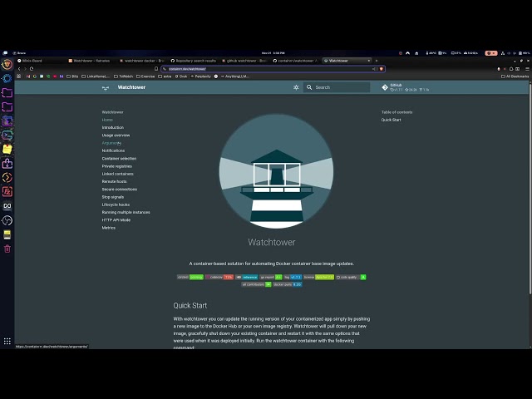Click the Watchtower logo icon in header

[106, 87]
